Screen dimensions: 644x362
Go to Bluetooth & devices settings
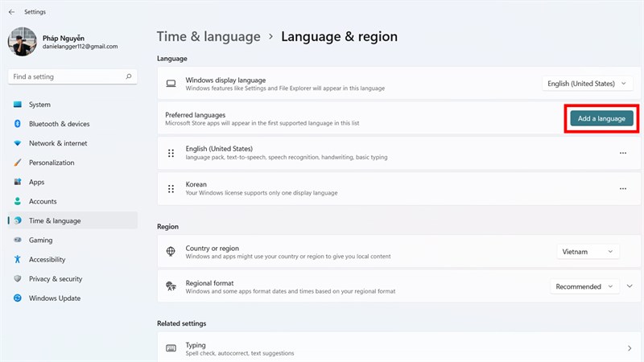click(x=72, y=124)
